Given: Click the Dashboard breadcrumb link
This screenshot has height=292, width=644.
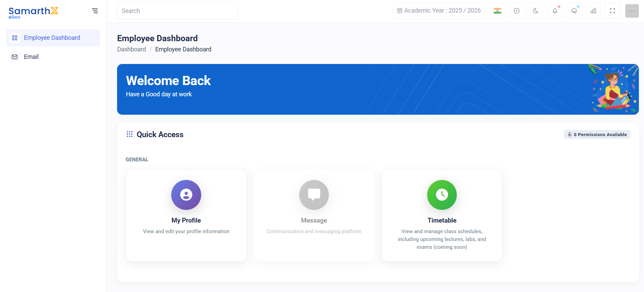Looking at the screenshot, I should coord(131,49).
